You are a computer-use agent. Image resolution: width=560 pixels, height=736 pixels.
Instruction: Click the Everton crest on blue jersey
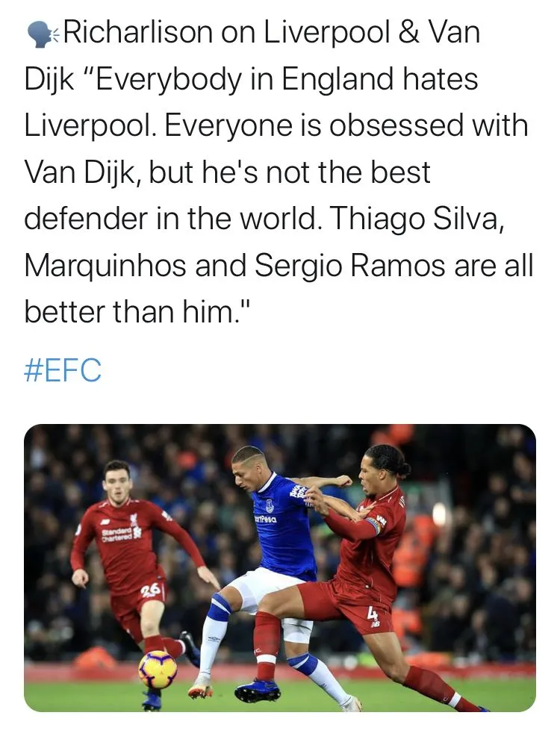pyautogui.click(x=270, y=505)
